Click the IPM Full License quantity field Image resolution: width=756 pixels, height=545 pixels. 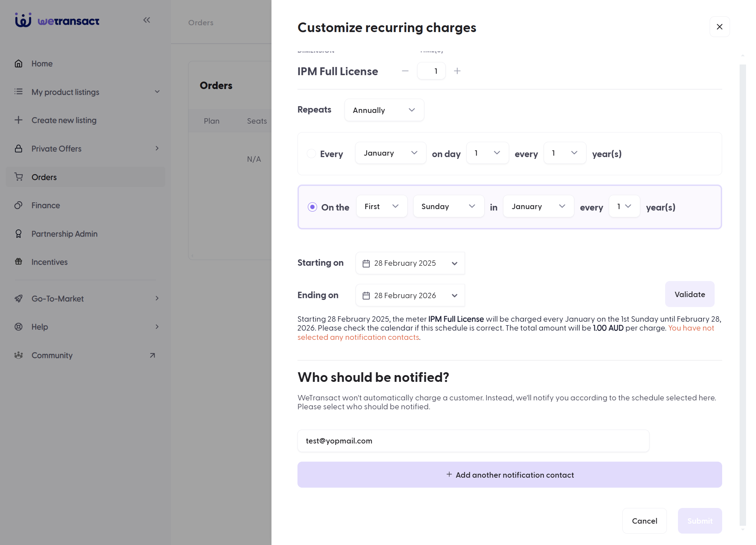tap(431, 71)
